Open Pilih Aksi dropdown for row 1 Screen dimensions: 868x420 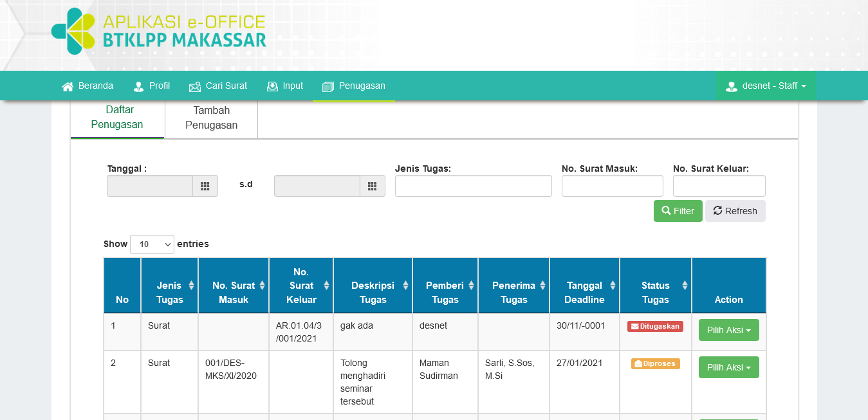[728, 330]
